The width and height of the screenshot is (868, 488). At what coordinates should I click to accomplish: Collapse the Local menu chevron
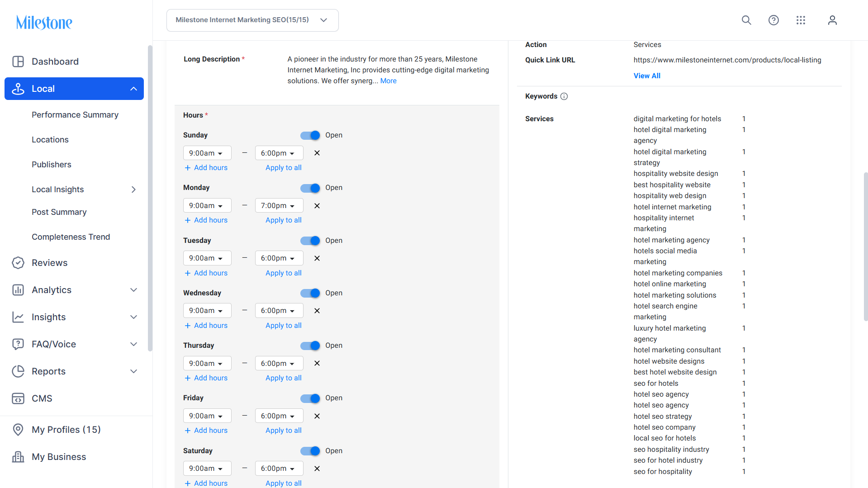tap(133, 89)
